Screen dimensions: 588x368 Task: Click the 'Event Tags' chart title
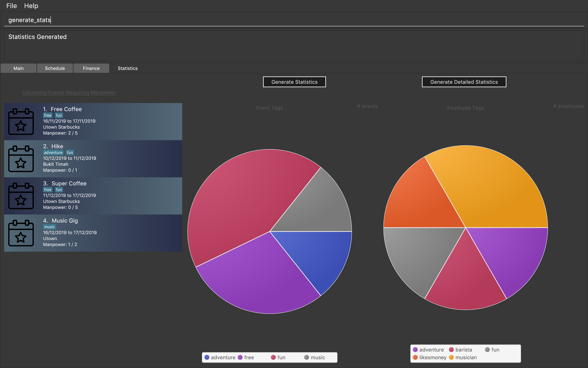[269, 108]
